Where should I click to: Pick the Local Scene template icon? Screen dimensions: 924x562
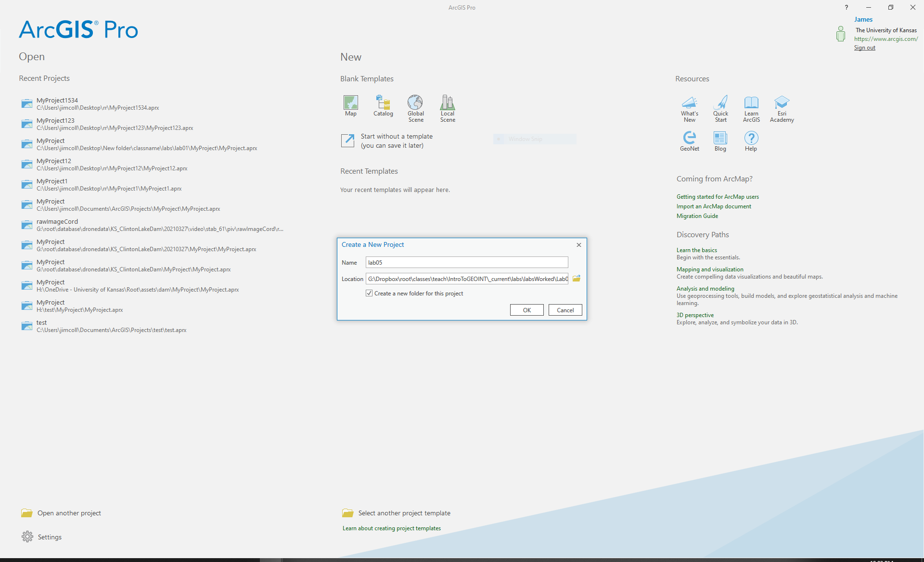pos(448,102)
